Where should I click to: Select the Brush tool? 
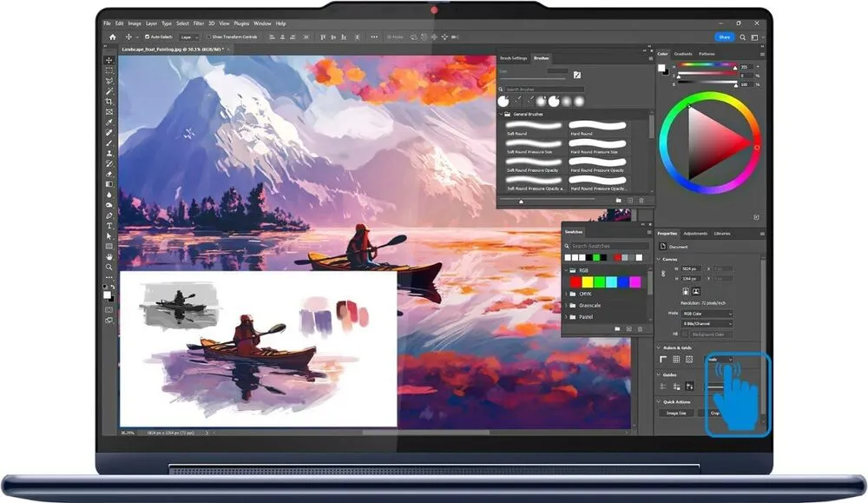click(109, 143)
